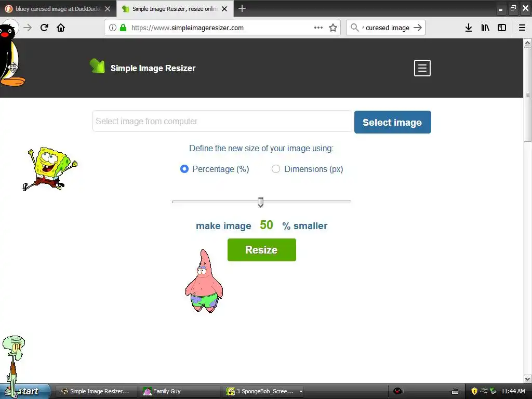Screen dimensions: 532x399
Task: Click the 11:44 AM clock
Action: point(513,391)
